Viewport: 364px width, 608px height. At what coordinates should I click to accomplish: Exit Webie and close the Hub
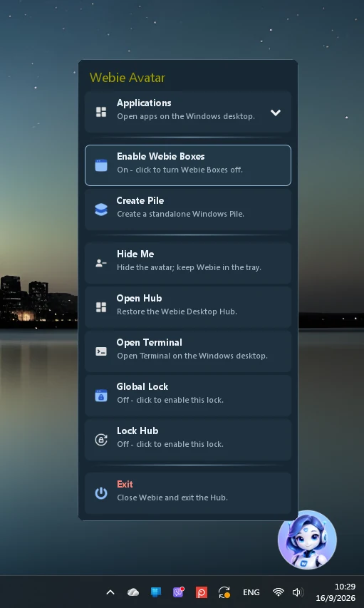click(x=188, y=493)
